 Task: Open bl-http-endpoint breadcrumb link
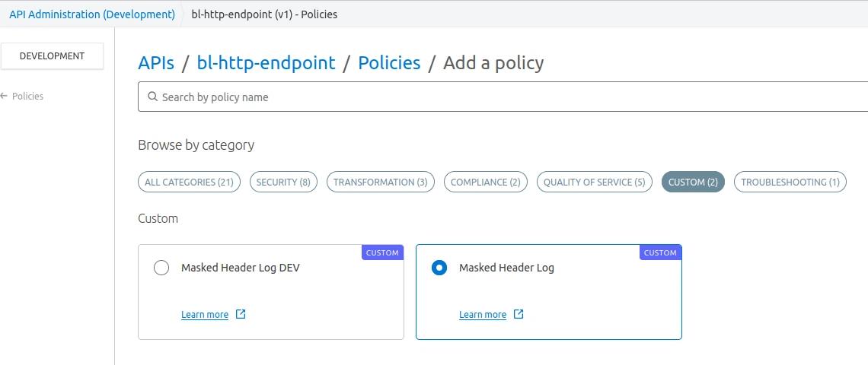266,63
